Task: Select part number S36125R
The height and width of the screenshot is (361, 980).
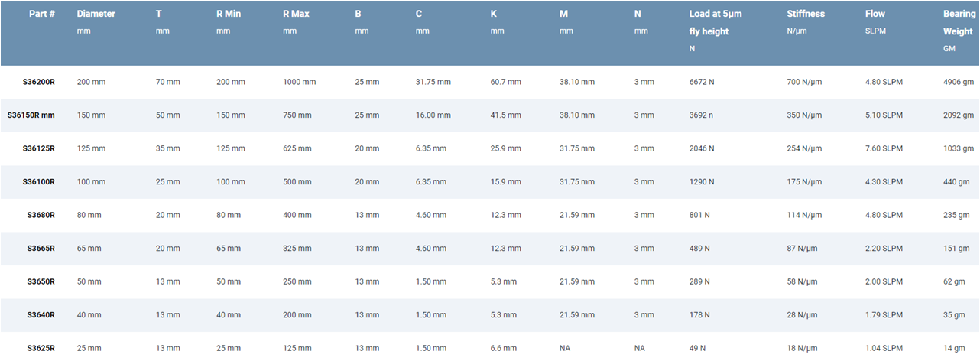Action: (x=37, y=148)
